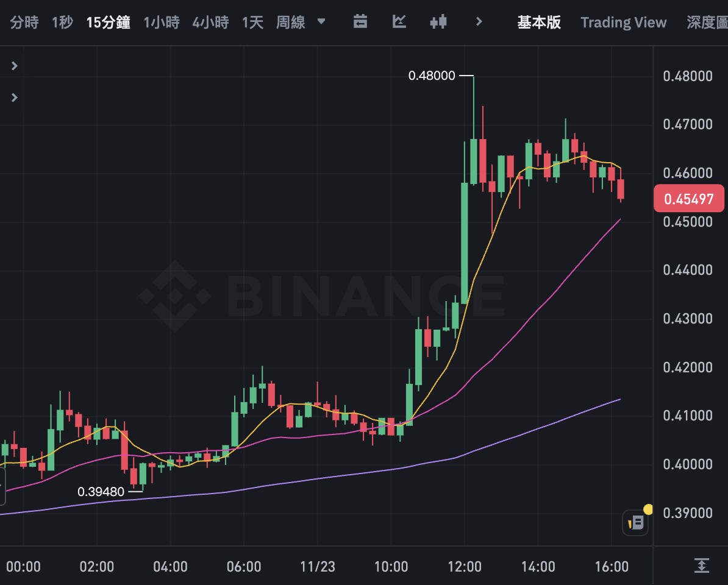Expand the first indicator legend chevron
This screenshot has width=728, height=585.
tap(15, 66)
